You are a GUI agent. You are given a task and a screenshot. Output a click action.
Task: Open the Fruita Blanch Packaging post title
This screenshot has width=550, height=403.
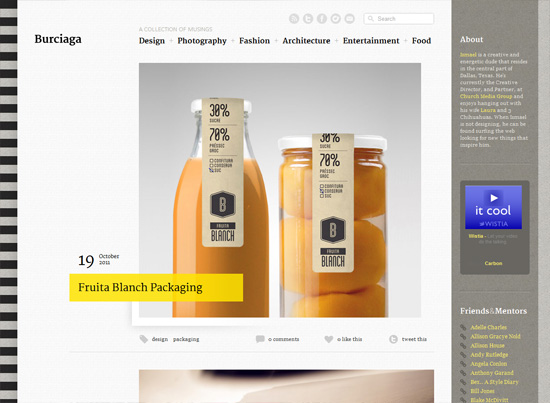pos(140,287)
